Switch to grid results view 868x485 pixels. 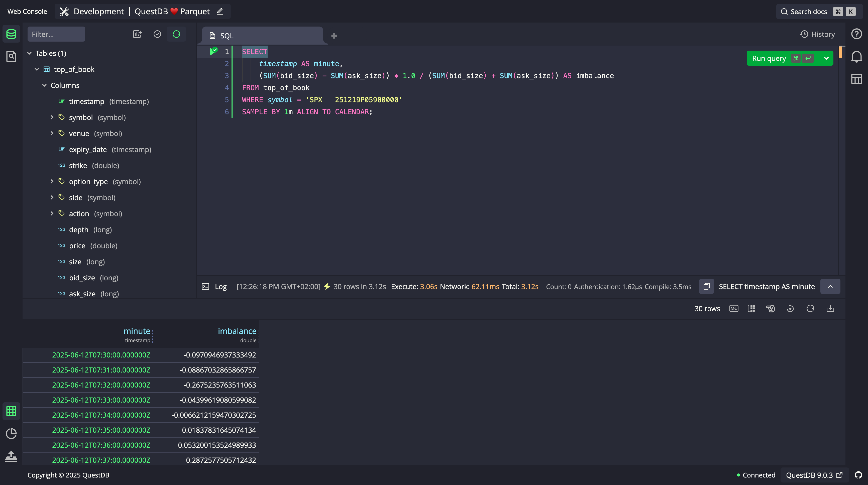click(x=11, y=411)
